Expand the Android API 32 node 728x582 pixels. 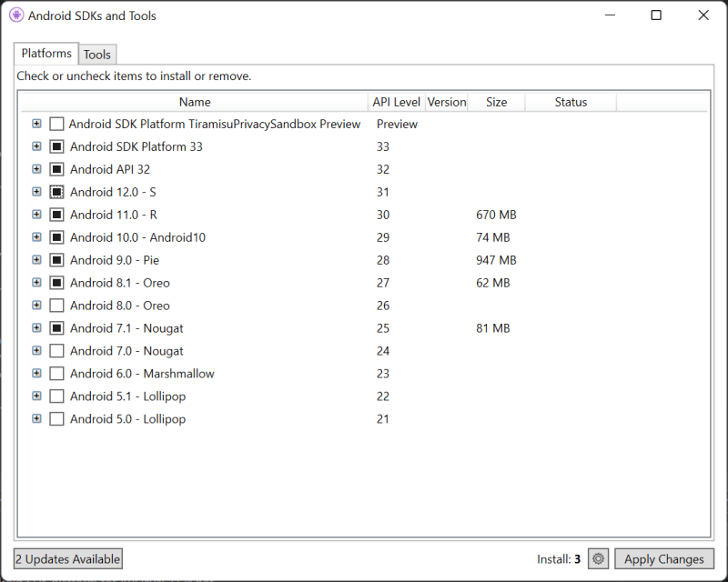(36, 169)
